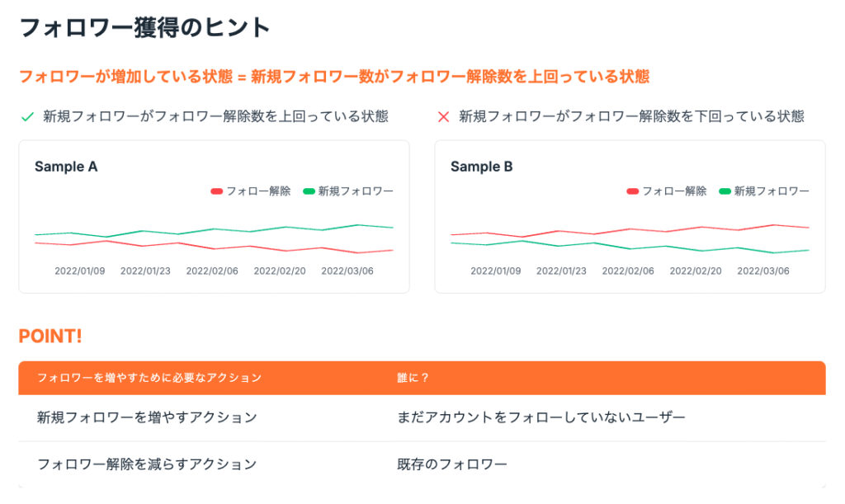Select 2022/01/09 date label in Sample A
The height and width of the screenshot is (504, 845).
point(80,271)
